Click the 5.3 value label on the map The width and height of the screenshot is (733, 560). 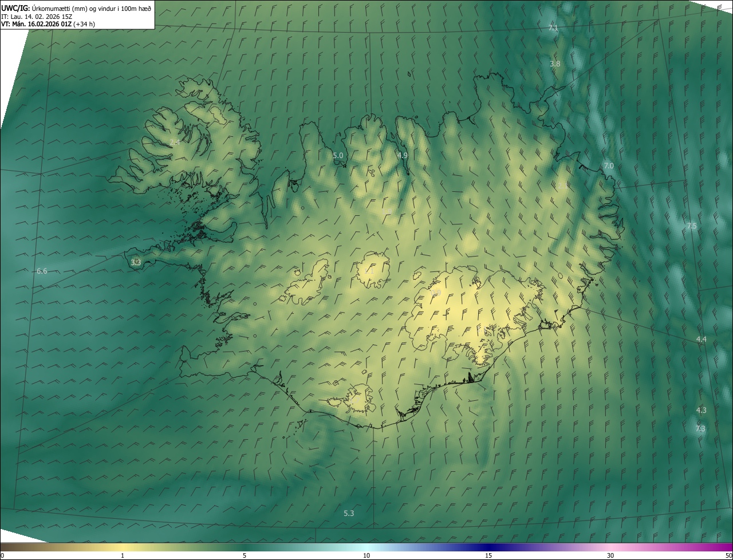[x=349, y=513]
